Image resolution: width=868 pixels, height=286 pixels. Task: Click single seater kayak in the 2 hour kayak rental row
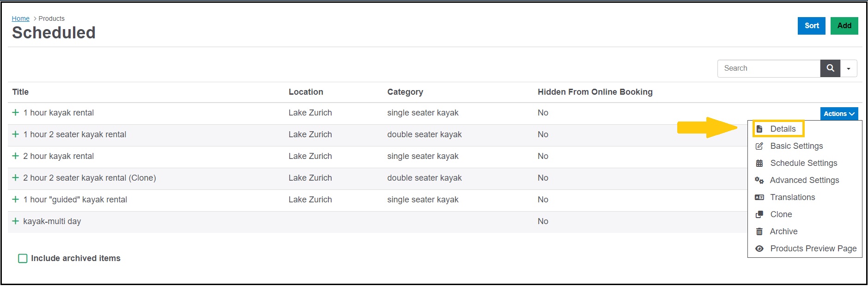423,156
